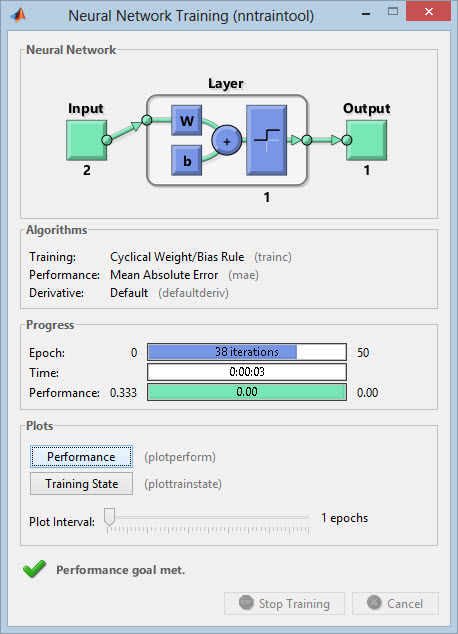Image resolution: width=458 pixels, height=634 pixels.
Task: Click the Stop Training button
Action: tap(284, 604)
